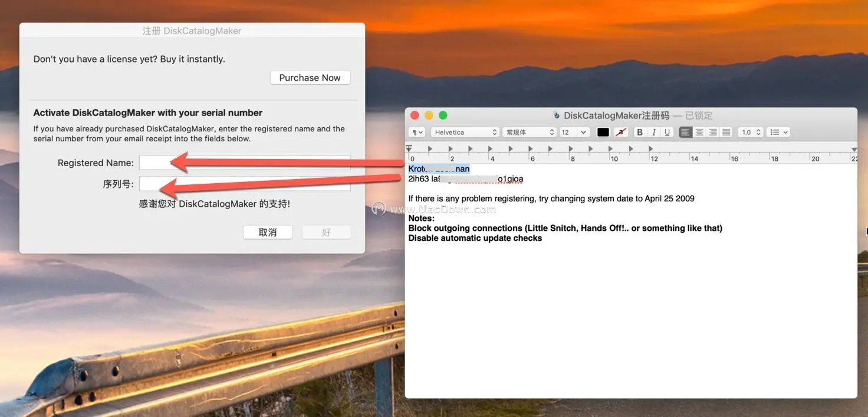Open the text background color picker
Image resolution: width=868 pixels, height=417 pixels.
[x=620, y=133]
